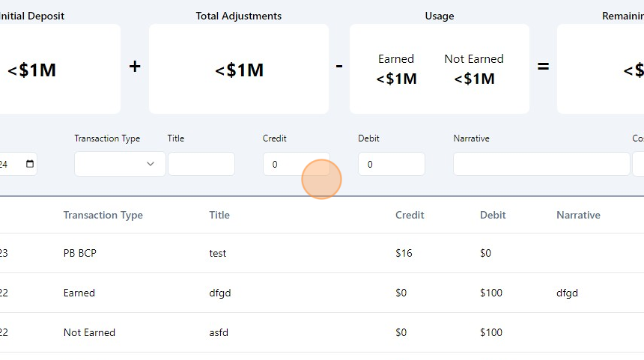This screenshot has width=644, height=360.
Task: Click the Title column header in table
Action: pyautogui.click(x=219, y=215)
